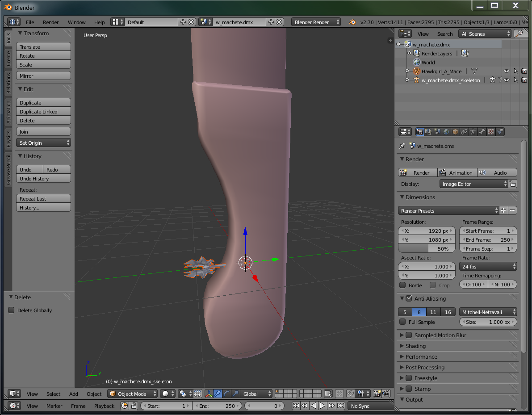
Task: Click the outliner search magnifier icon
Action: pos(519,34)
